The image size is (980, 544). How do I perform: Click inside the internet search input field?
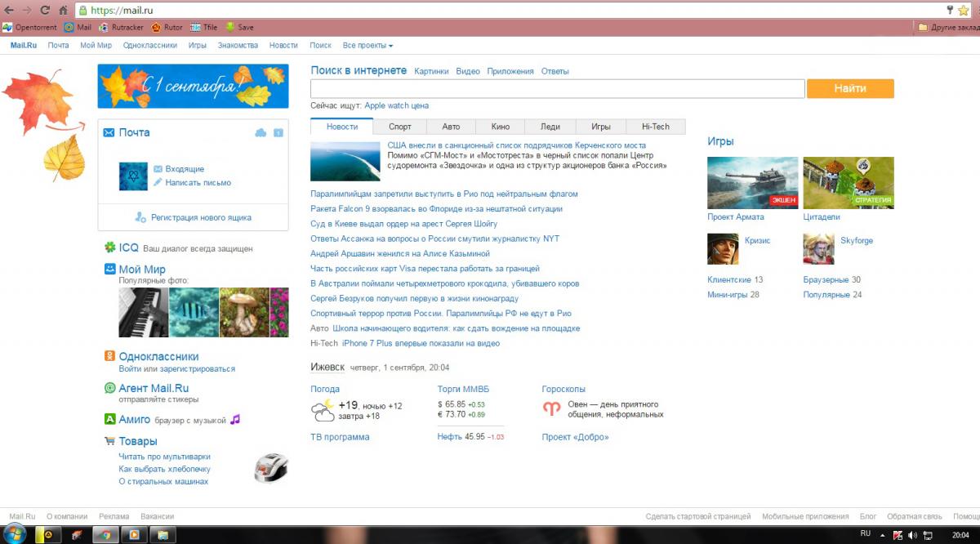coord(558,89)
